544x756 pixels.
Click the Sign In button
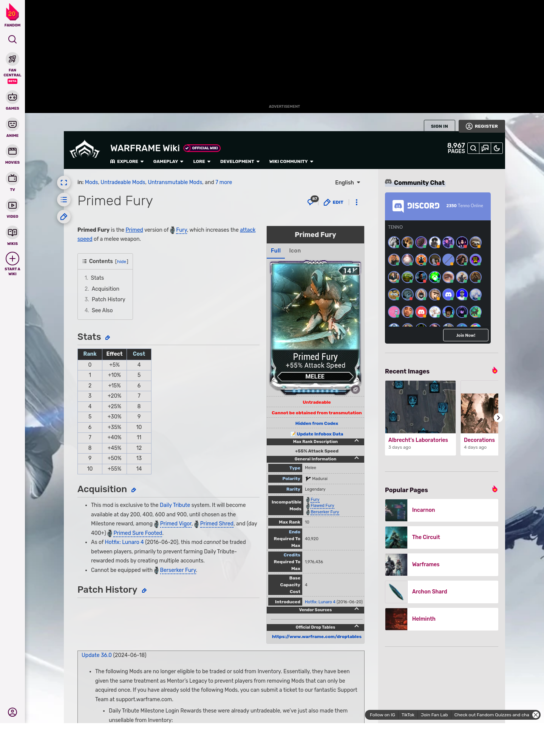[439, 126]
